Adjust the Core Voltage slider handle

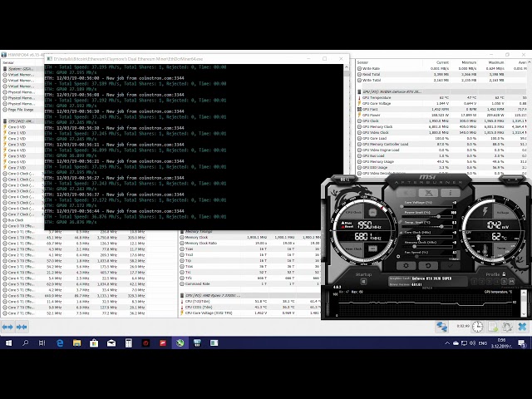click(402, 206)
